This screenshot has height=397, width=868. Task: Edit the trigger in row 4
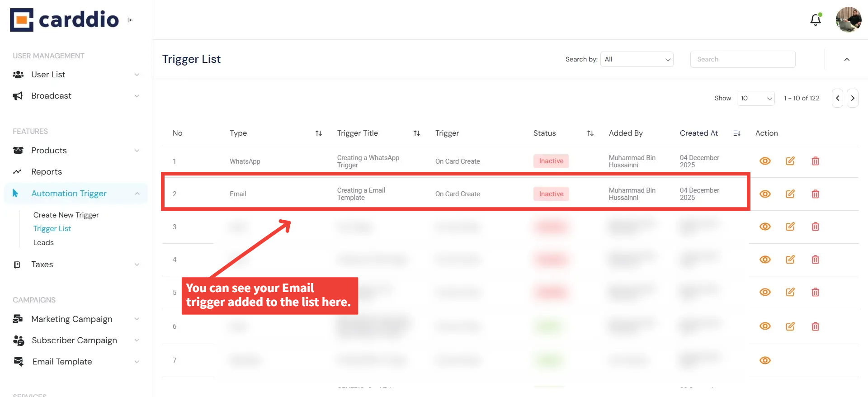(790, 260)
